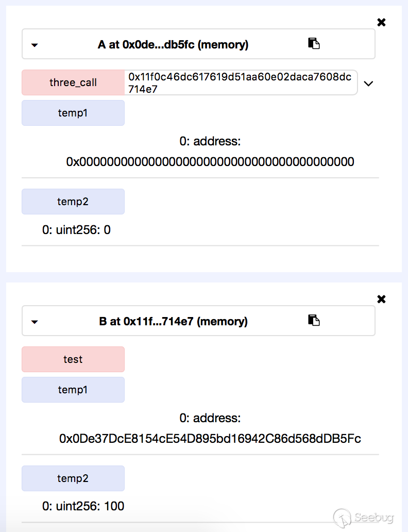The width and height of the screenshot is (408, 532).
Task: Focus the three_call address input field
Action: [x=240, y=82]
